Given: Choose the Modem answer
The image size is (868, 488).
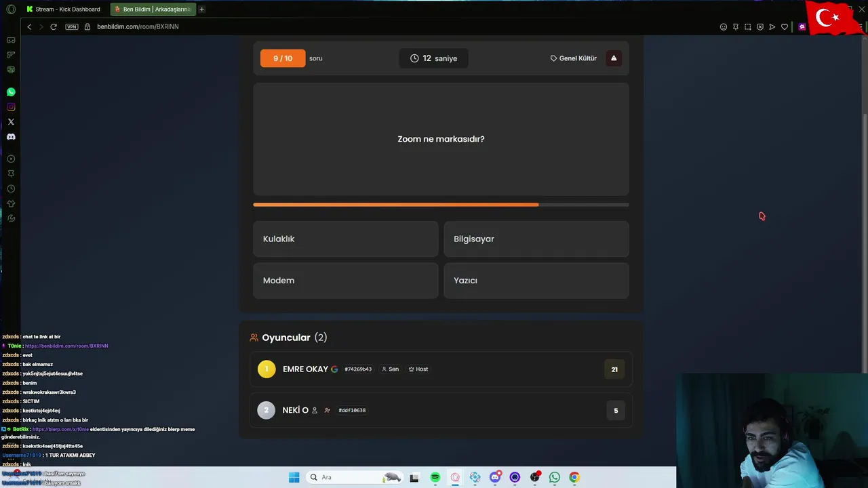Looking at the screenshot, I should (346, 280).
